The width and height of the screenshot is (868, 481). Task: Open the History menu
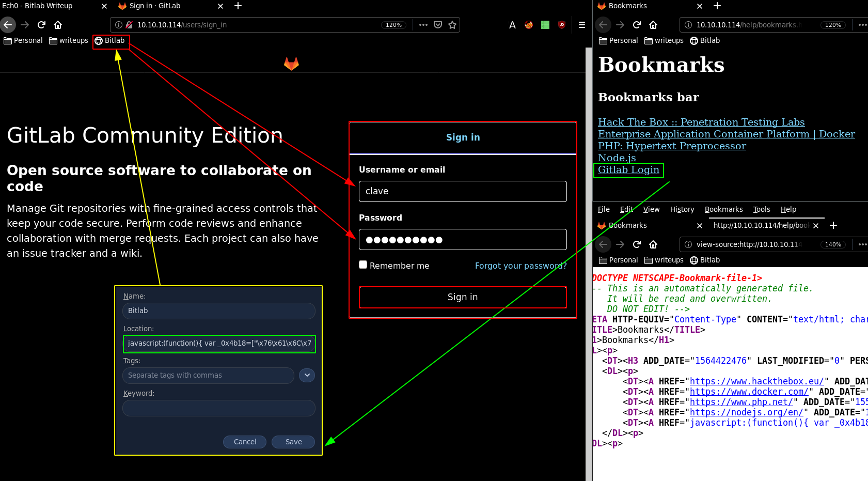point(682,209)
